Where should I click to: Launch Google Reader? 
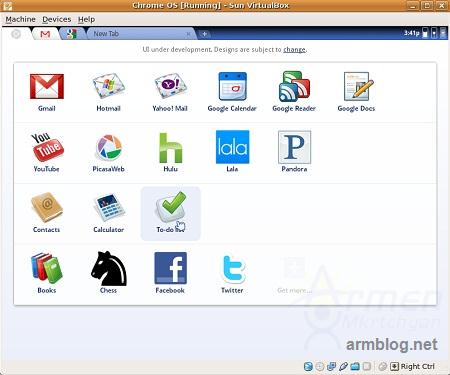point(294,86)
